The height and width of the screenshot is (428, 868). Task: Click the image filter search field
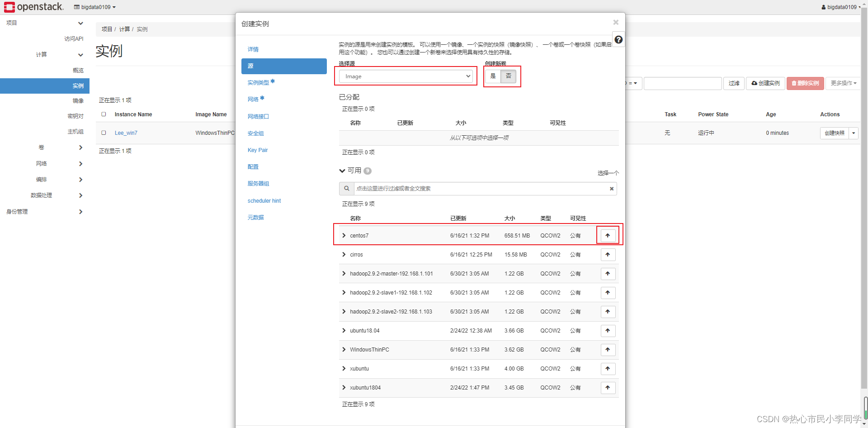tap(480, 189)
